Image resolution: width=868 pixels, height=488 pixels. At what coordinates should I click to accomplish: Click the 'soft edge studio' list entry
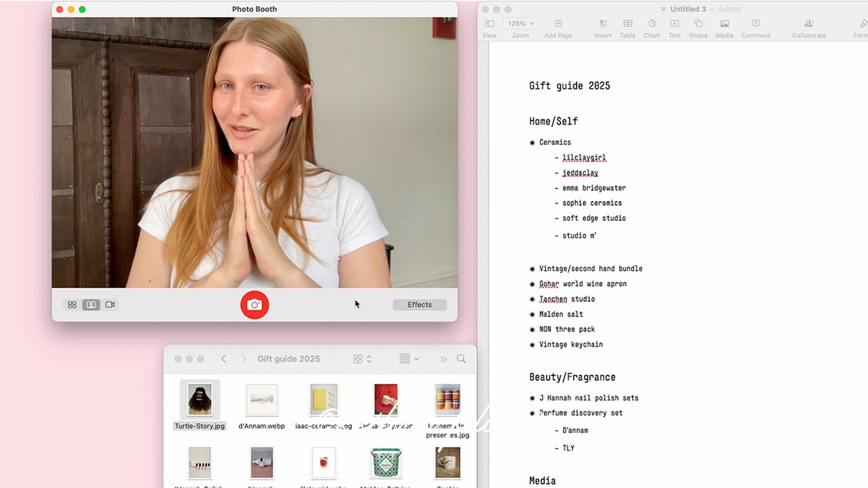594,218
